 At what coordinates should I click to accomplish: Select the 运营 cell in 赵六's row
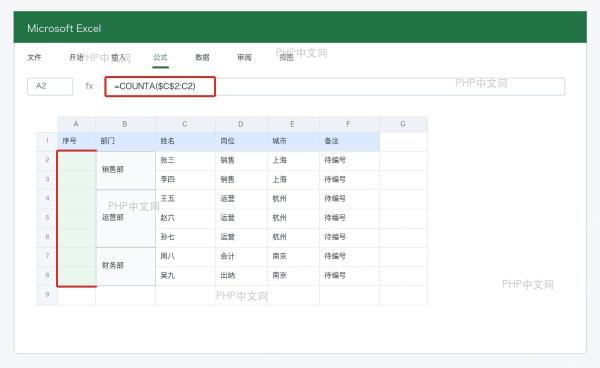[x=241, y=218]
